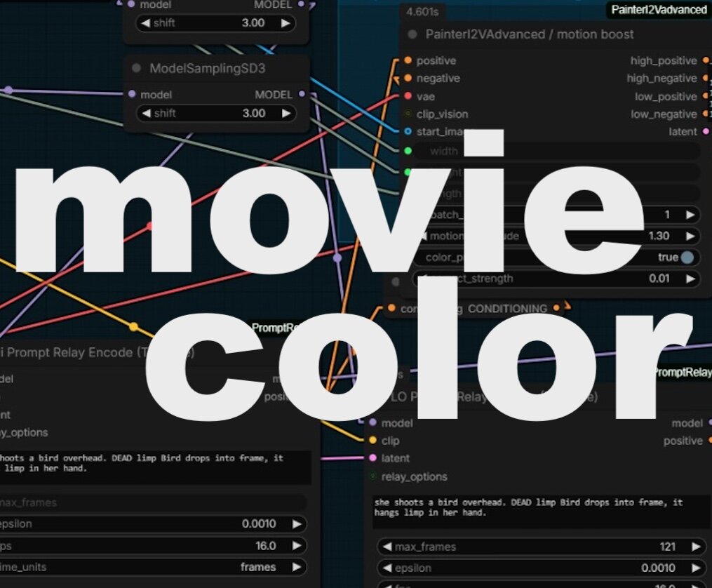Click the PainterI2Vadvanced badge label

[659, 10]
